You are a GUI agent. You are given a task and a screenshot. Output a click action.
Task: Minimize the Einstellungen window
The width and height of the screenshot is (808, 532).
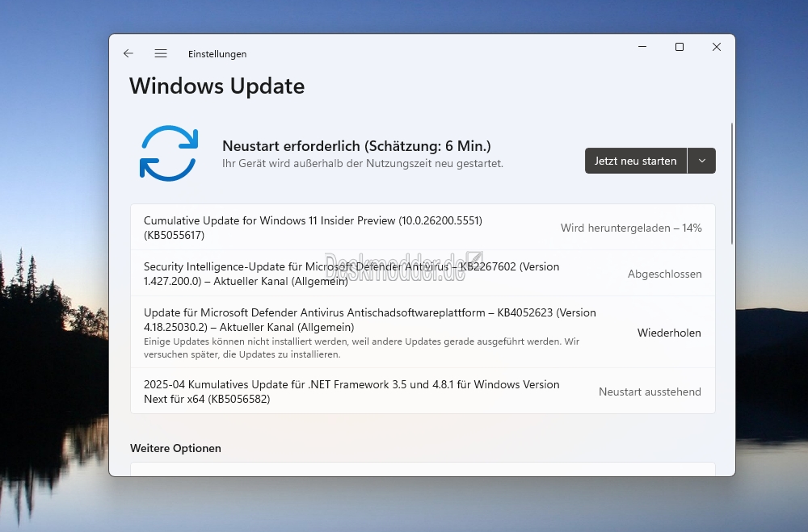click(x=642, y=47)
